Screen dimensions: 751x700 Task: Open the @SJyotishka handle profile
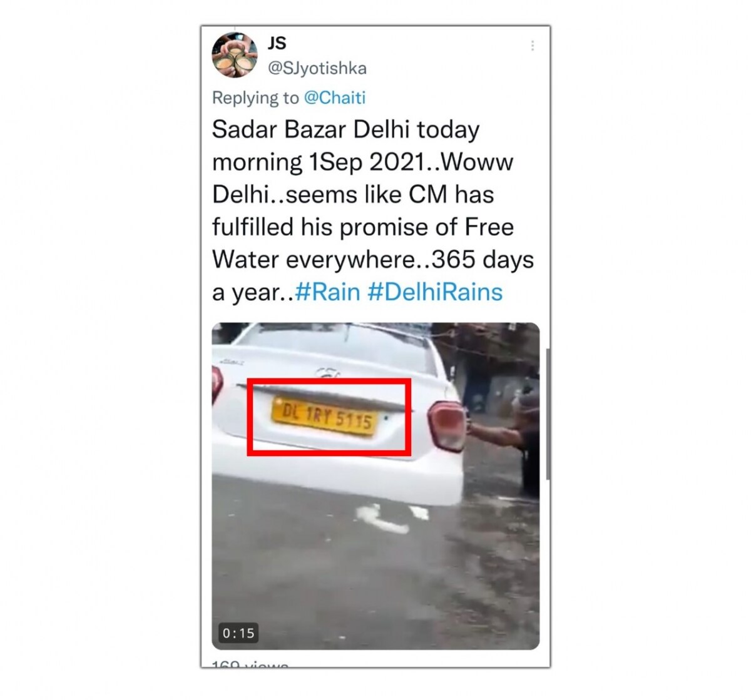[x=317, y=68]
